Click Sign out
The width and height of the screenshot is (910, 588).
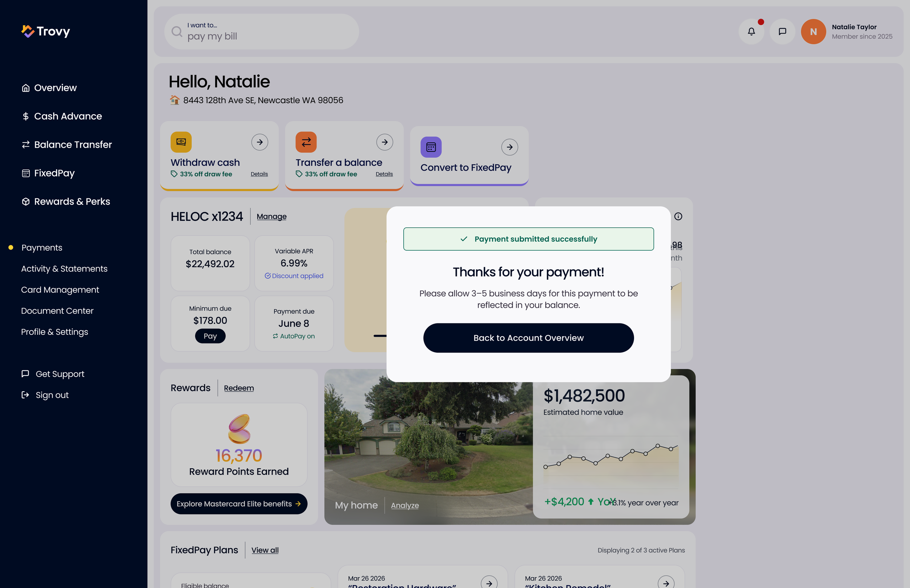click(x=45, y=395)
